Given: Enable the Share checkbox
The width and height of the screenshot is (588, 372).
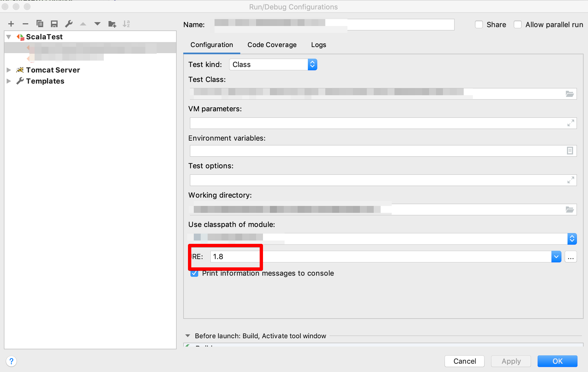Looking at the screenshot, I should [x=479, y=25].
